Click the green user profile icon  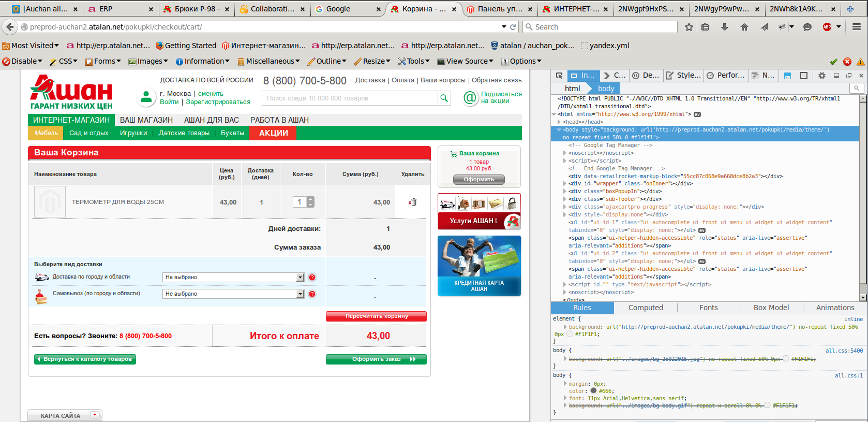coord(146,97)
